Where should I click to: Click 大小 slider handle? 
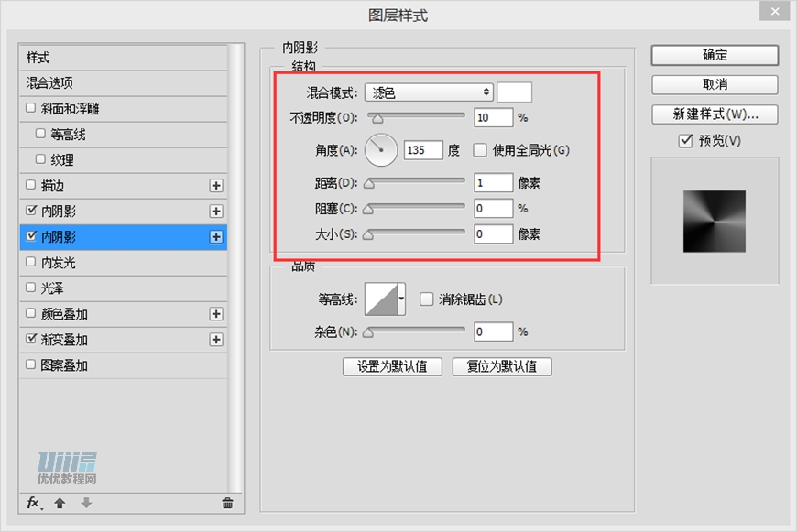[x=368, y=234]
